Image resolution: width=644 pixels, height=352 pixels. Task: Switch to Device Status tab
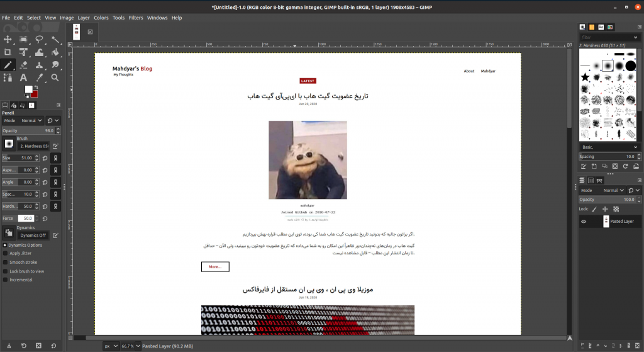14,105
